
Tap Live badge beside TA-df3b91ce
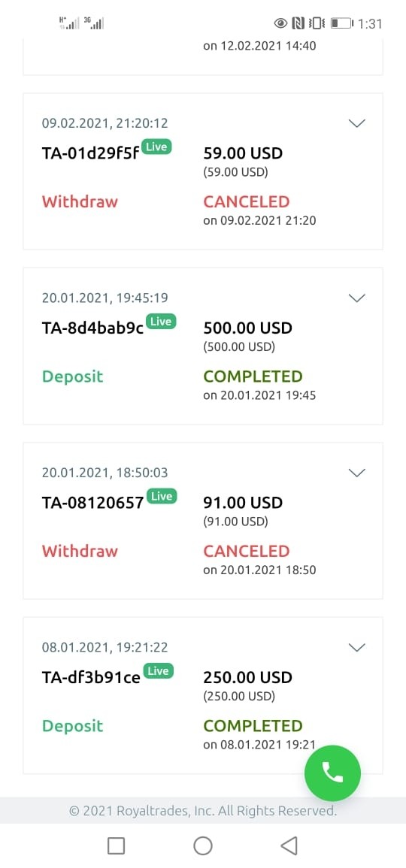point(159,671)
